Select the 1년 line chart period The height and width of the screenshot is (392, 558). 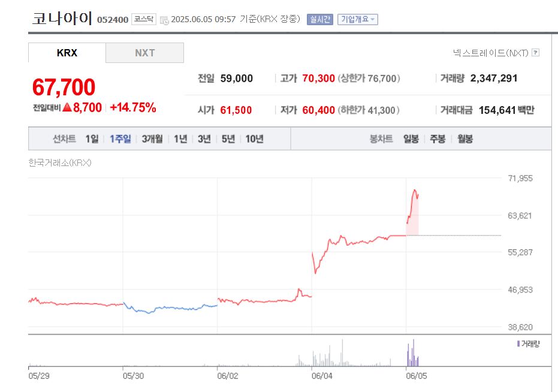pyautogui.click(x=180, y=139)
